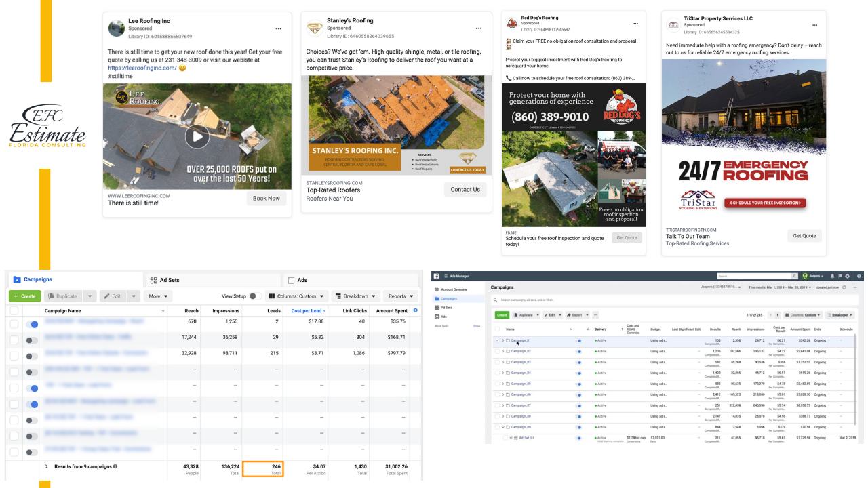Click the plus icon to add a column
This screenshot has height=488, width=868.
415,310
